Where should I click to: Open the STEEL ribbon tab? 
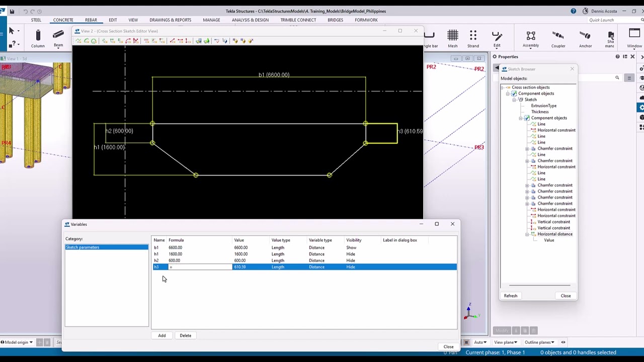tap(36, 20)
